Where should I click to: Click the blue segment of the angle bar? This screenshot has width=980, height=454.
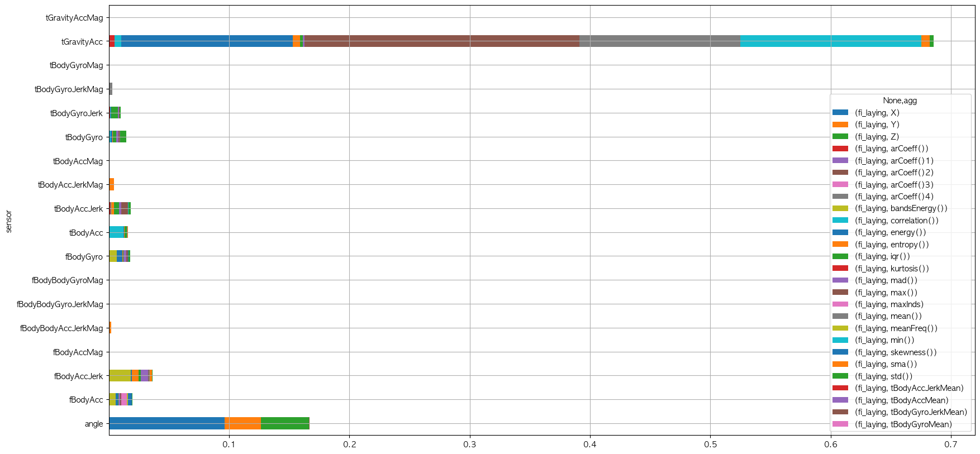(166, 424)
